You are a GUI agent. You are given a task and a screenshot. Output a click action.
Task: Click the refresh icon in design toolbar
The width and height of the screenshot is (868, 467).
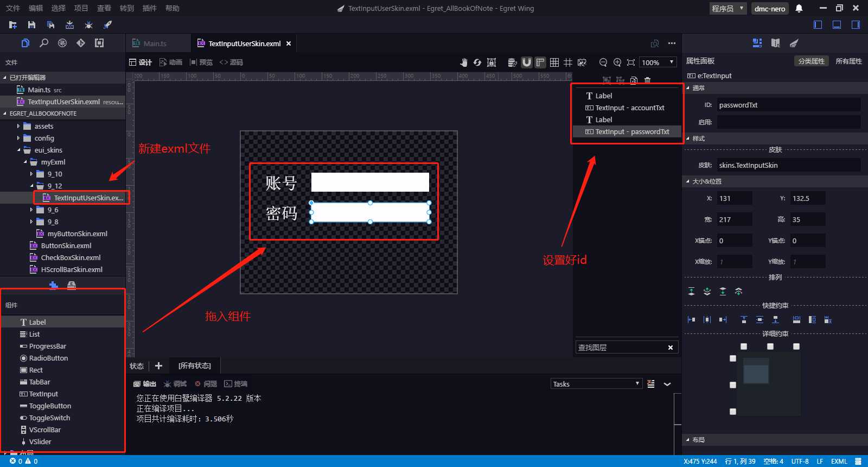coord(477,62)
